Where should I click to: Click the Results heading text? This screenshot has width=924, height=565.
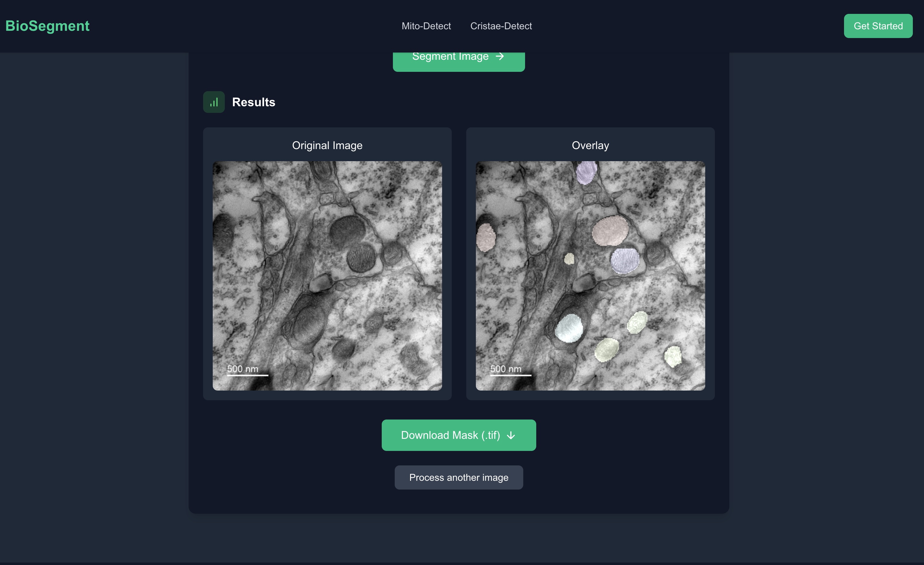pos(253,102)
